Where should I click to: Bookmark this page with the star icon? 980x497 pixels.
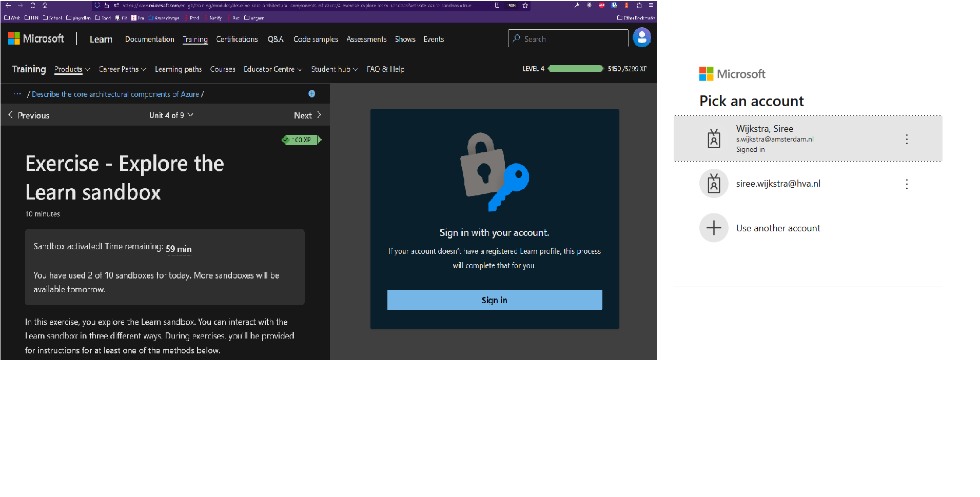525,6
